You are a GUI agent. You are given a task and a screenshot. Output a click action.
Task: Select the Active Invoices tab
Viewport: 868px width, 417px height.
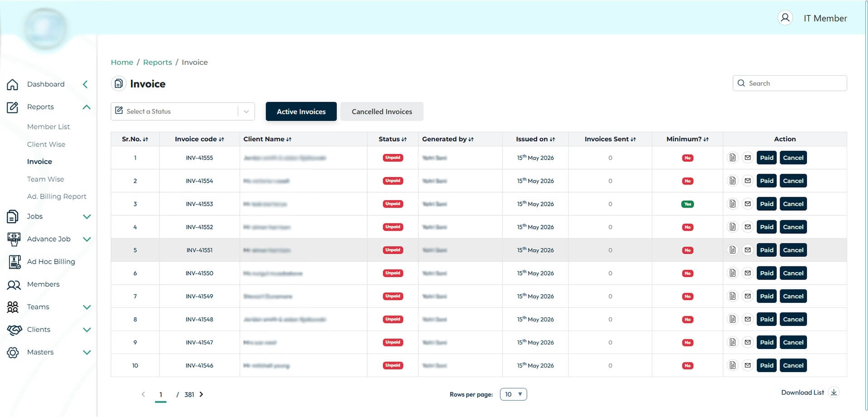point(301,112)
